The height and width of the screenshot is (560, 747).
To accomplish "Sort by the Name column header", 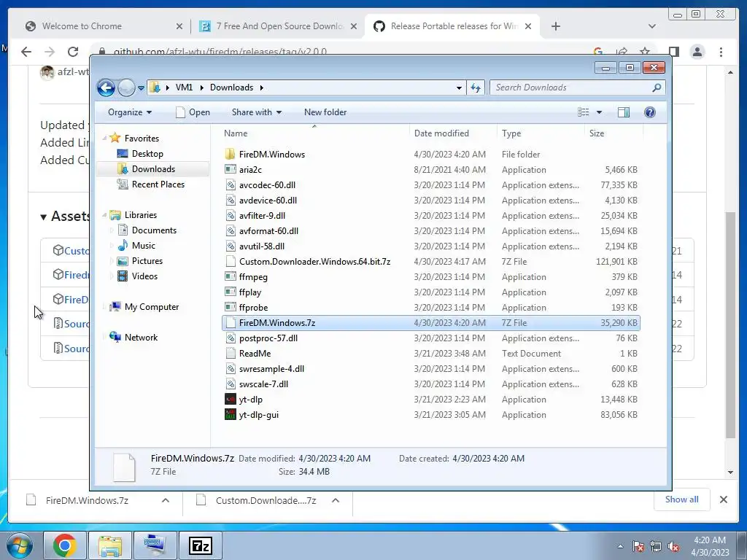I will (314, 133).
